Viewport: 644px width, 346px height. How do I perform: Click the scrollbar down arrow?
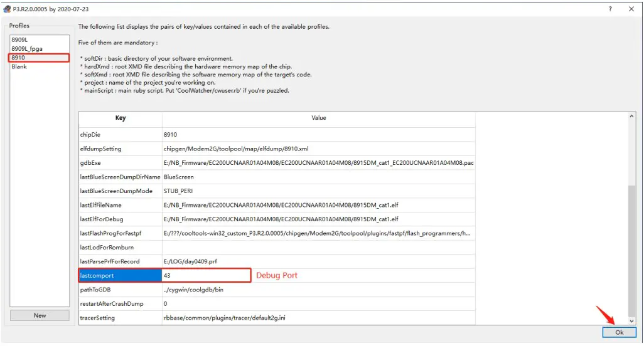[x=631, y=320]
